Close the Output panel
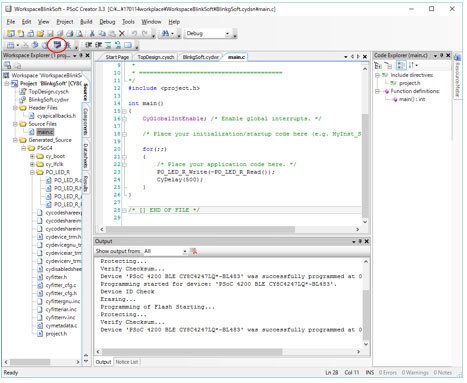 point(367,241)
